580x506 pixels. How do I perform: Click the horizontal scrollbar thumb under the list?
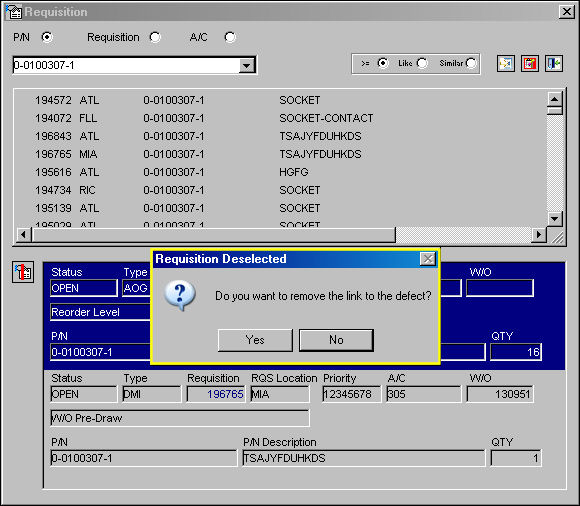click(214, 235)
